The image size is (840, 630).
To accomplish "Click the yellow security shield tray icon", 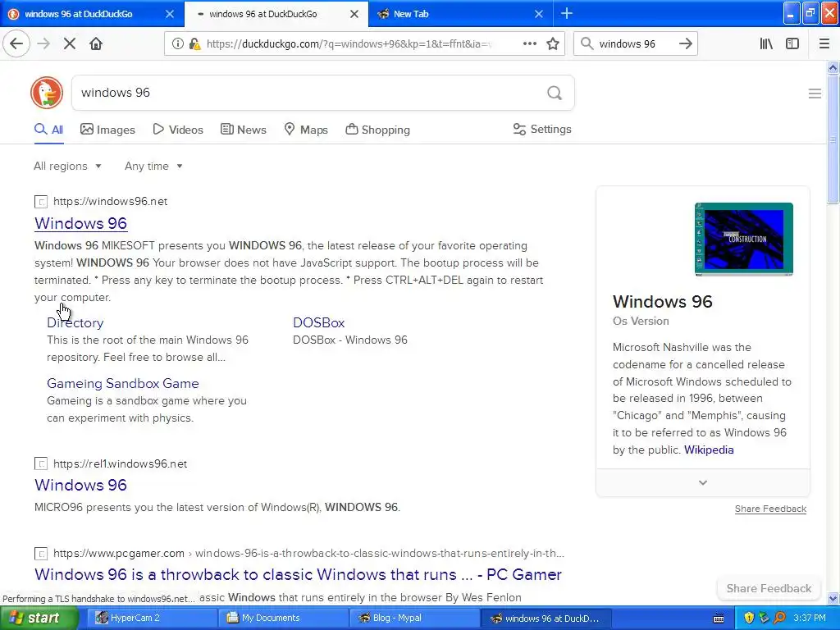I will click(x=749, y=619).
